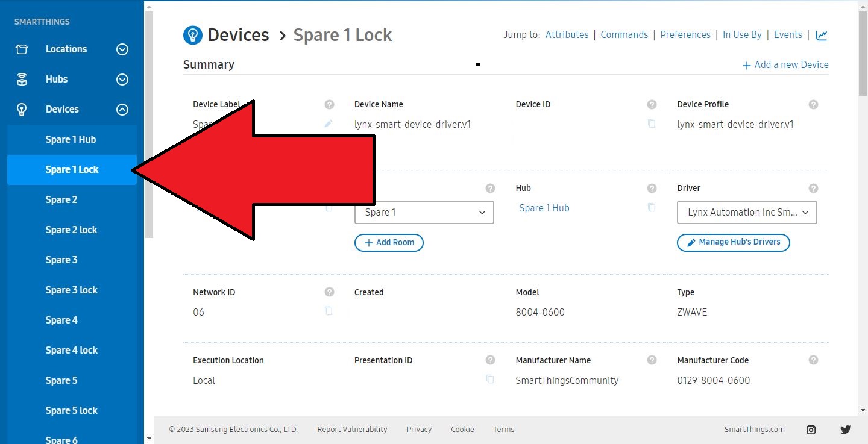This screenshot has width=868, height=444.
Task: Click the page vertical scrollbar thumb
Action: pos(863,53)
